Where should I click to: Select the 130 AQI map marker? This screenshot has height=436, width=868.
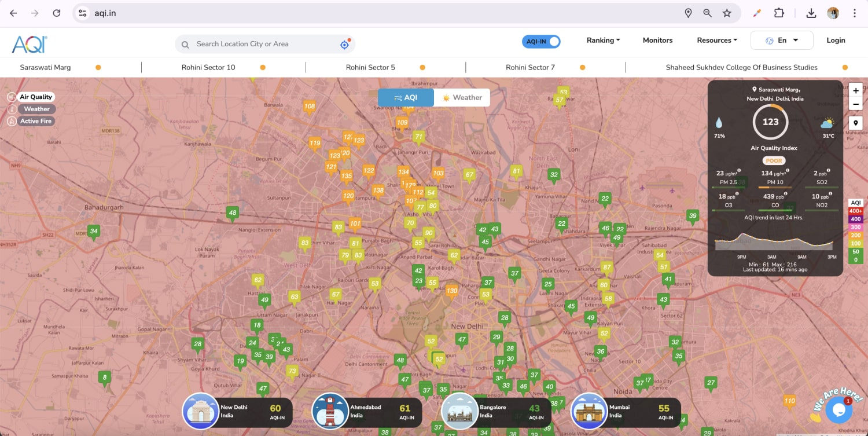(452, 291)
